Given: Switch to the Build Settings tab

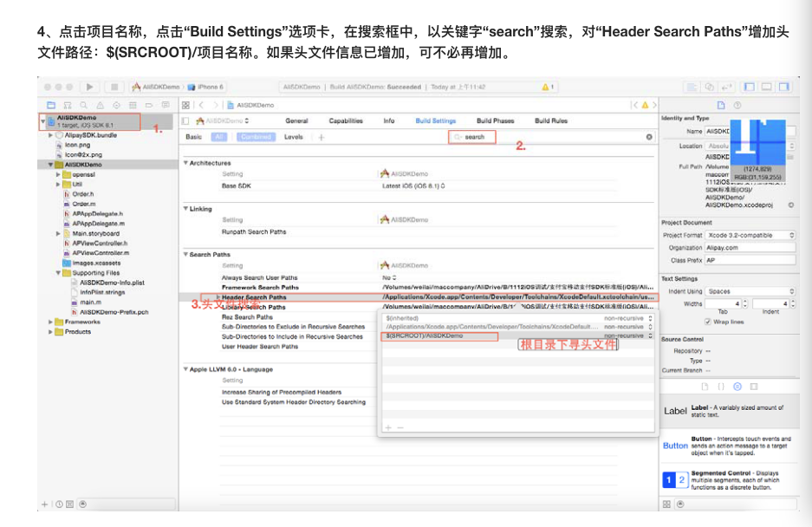Looking at the screenshot, I should [436, 120].
